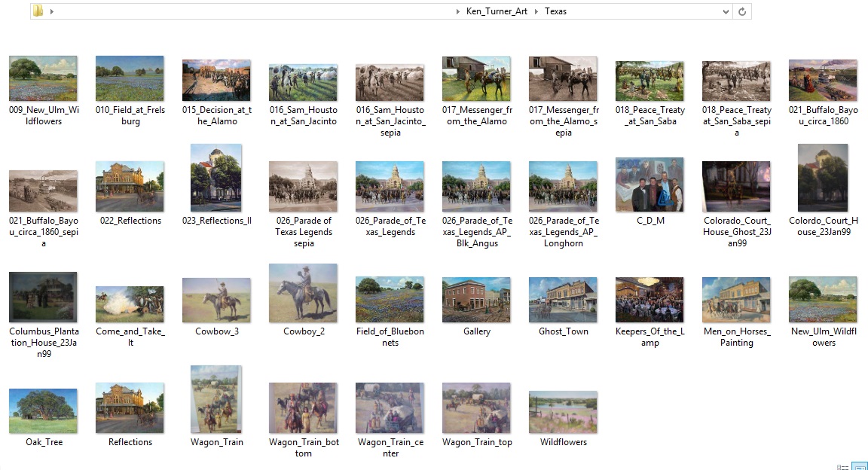This screenshot has height=470, width=868.
Task: Click the Wagon_Train_bottom file name
Action: tap(304, 448)
